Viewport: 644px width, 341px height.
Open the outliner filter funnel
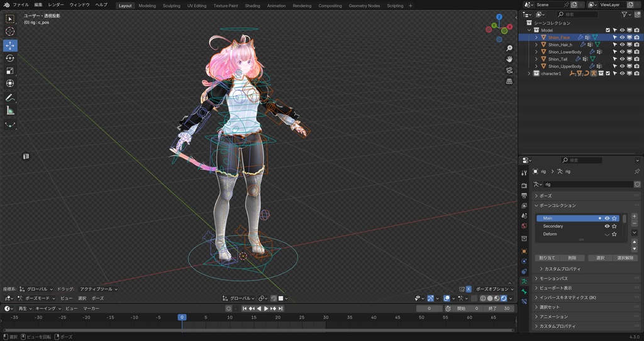(x=625, y=14)
